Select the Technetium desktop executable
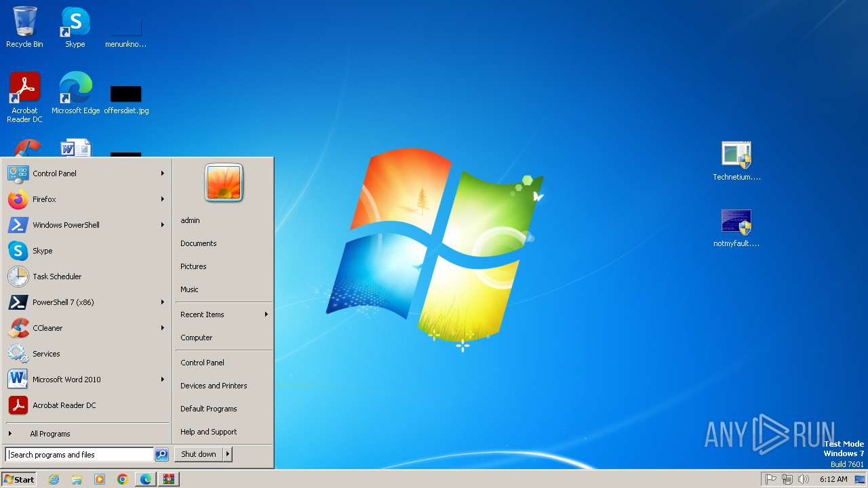Image resolution: width=868 pixels, height=488 pixels. click(x=736, y=161)
